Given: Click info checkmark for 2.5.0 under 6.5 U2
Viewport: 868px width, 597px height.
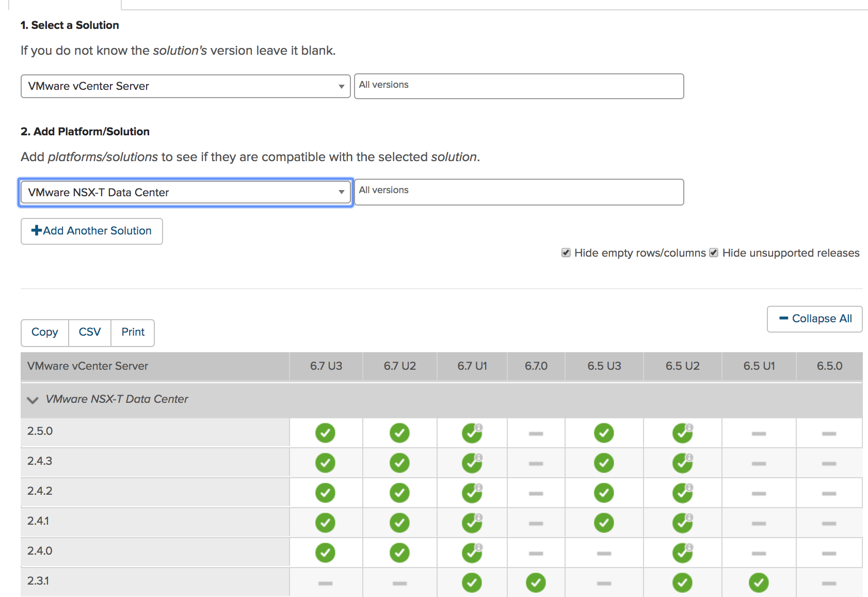Looking at the screenshot, I should [683, 433].
